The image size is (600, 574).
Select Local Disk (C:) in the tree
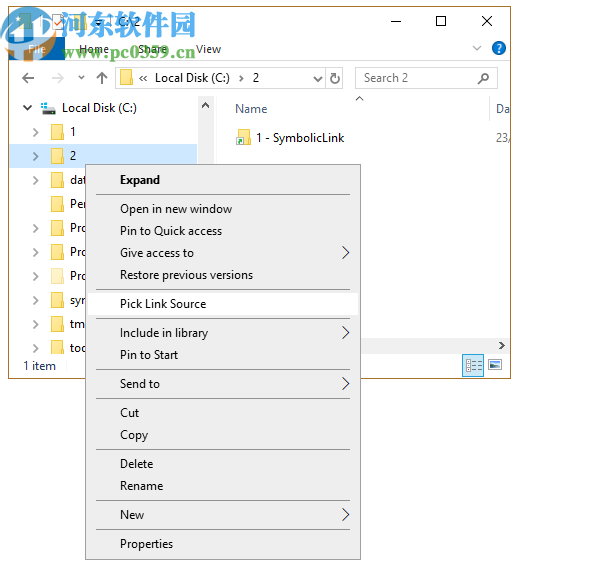pyautogui.click(x=99, y=108)
